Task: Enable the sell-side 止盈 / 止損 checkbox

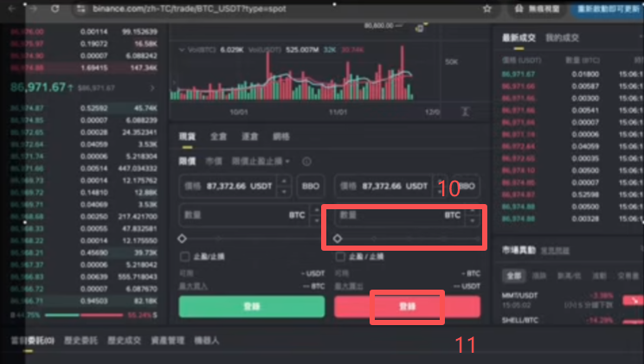Action: point(340,257)
